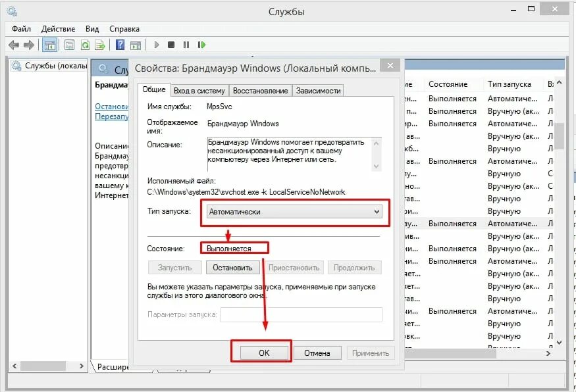Click the Перезапустить link in Services pane
This screenshot has width=576, height=392.
pos(111,116)
